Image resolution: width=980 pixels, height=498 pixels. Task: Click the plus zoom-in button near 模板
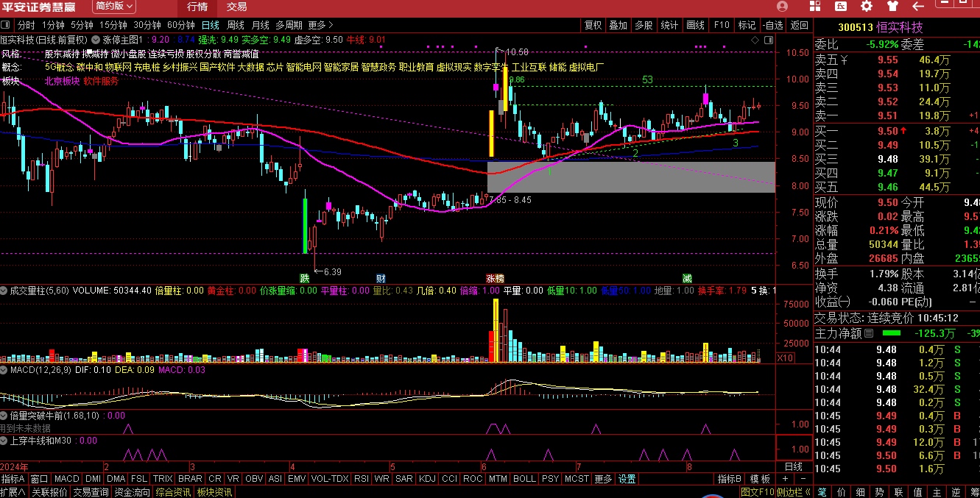click(786, 479)
